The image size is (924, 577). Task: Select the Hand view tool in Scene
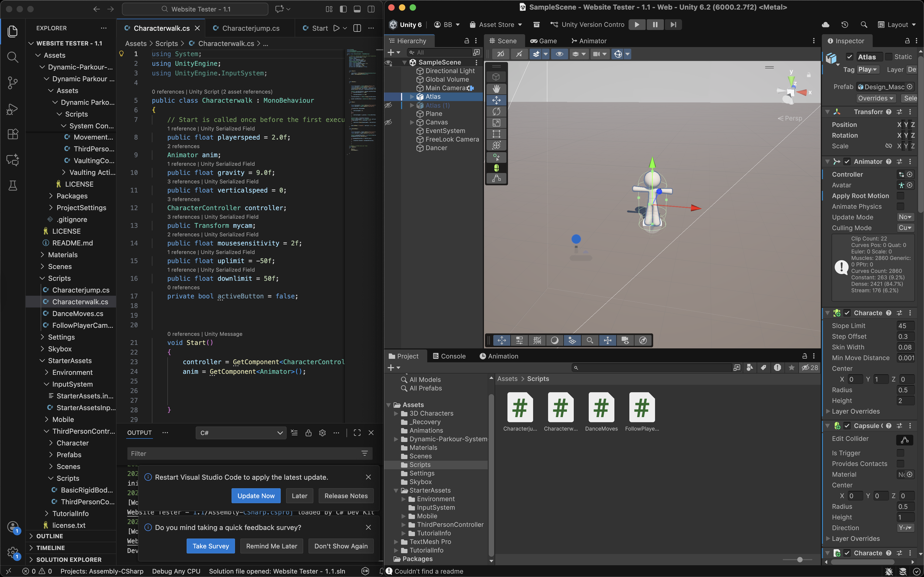pos(496,89)
